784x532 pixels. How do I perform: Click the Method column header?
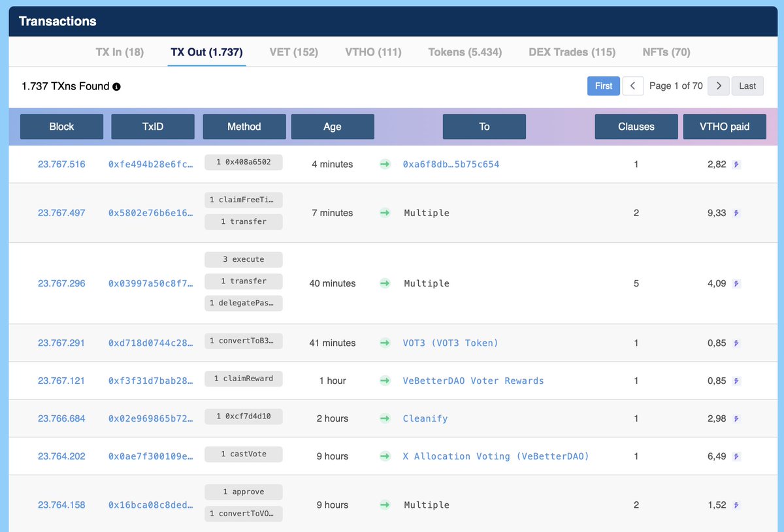pos(244,127)
